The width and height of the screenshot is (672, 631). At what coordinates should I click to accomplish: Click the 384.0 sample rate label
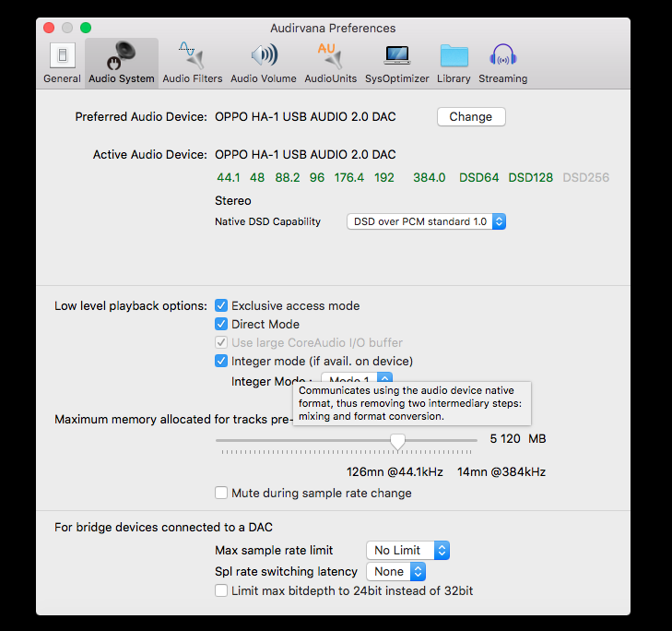click(429, 177)
